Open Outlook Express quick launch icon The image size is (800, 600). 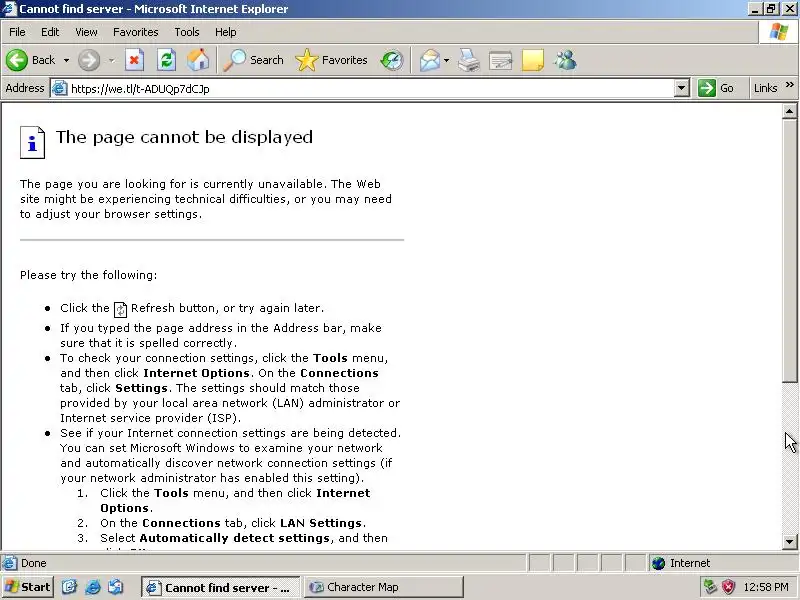pos(115,587)
